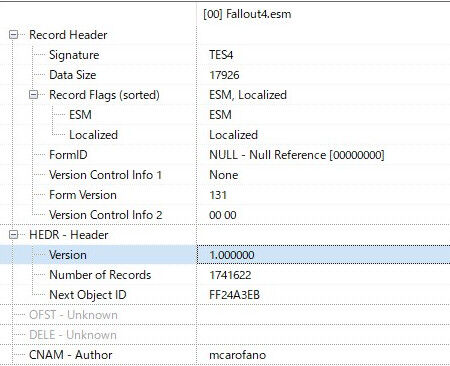Click the 17926 data size value

click(x=224, y=75)
